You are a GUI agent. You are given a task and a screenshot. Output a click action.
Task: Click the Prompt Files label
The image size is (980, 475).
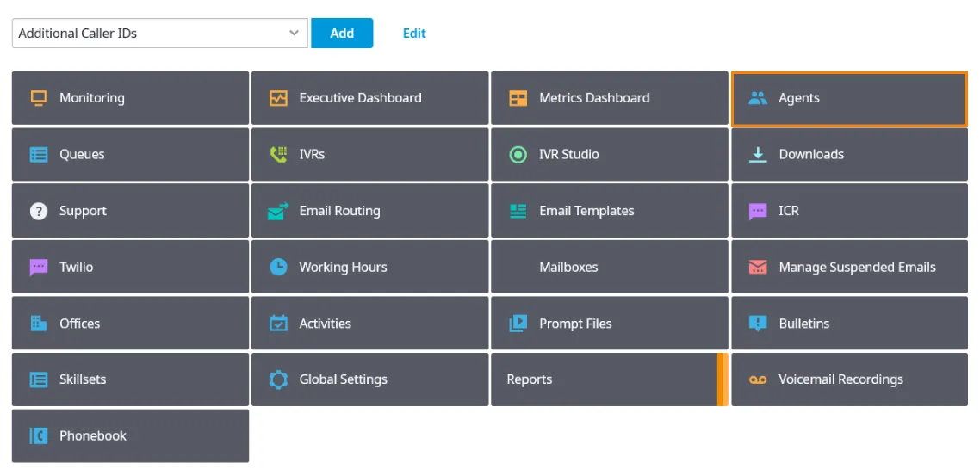tap(575, 324)
